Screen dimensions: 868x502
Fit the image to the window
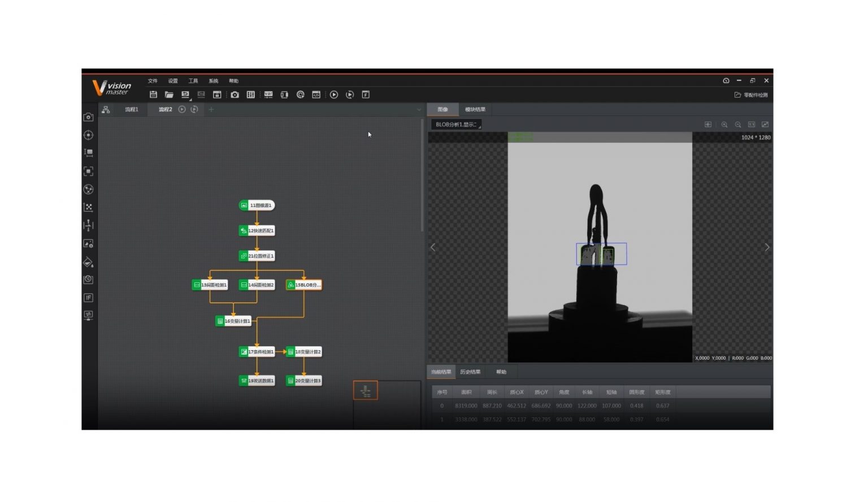[765, 124]
